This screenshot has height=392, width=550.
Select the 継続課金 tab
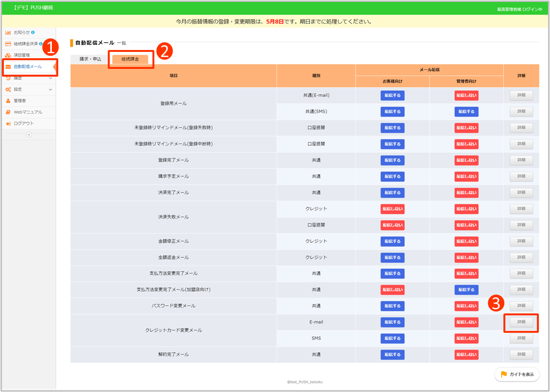point(130,59)
